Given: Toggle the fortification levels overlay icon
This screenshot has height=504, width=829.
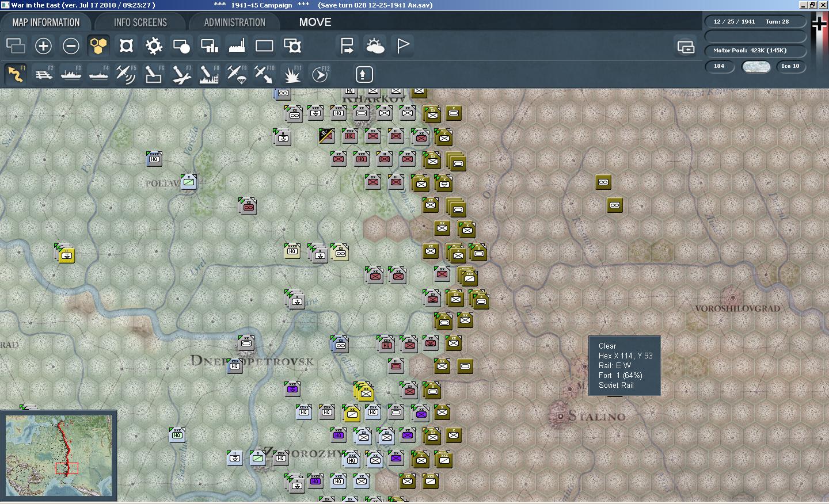Looking at the screenshot, I should [x=126, y=45].
